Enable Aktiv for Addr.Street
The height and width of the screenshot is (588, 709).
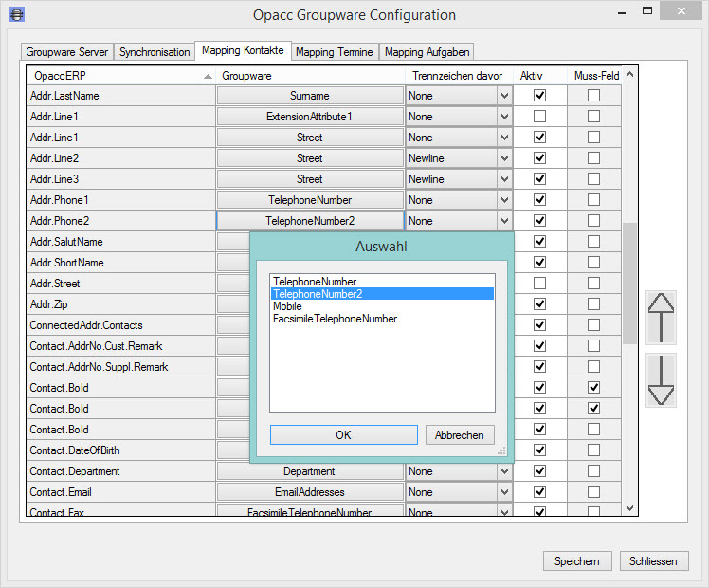(x=539, y=284)
